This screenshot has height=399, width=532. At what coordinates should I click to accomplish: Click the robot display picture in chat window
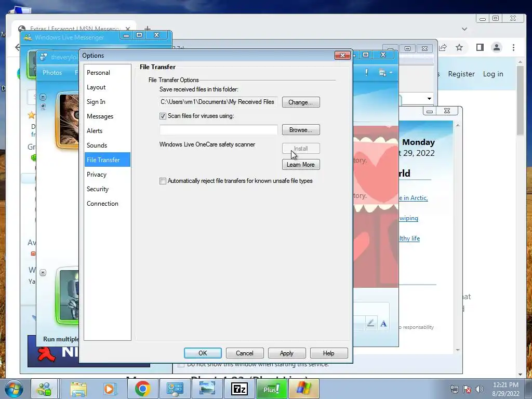click(68, 296)
